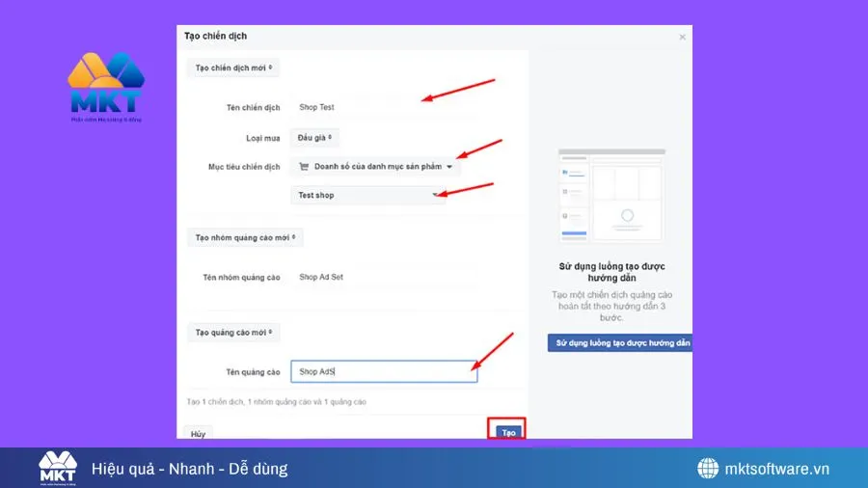Click the guided creation illustration thumbnail

[611, 196]
